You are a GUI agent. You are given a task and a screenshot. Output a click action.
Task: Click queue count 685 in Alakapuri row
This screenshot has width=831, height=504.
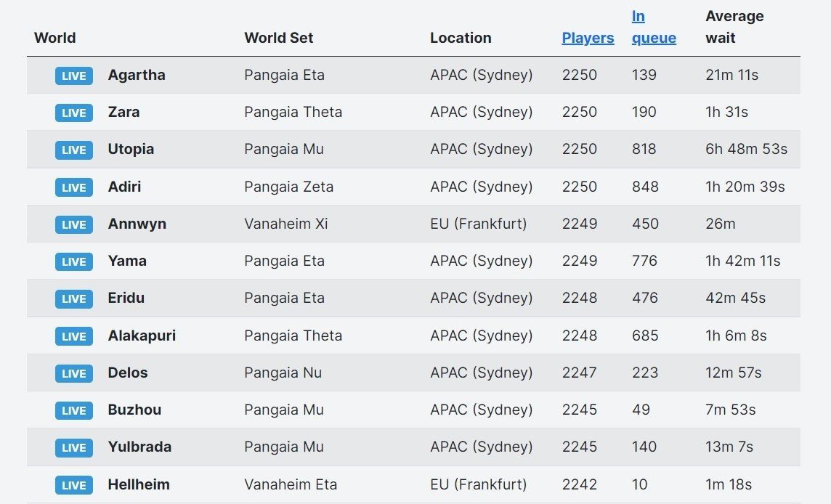click(645, 336)
